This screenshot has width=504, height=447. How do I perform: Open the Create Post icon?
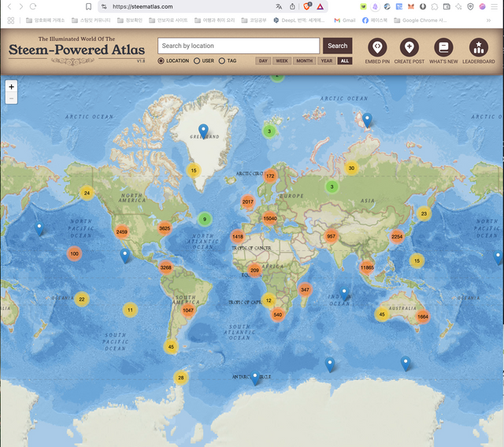pyautogui.click(x=409, y=47)
